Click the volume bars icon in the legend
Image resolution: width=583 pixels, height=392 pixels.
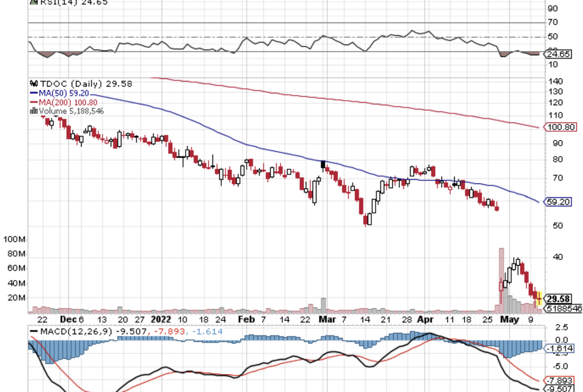(x=34, y=111)
